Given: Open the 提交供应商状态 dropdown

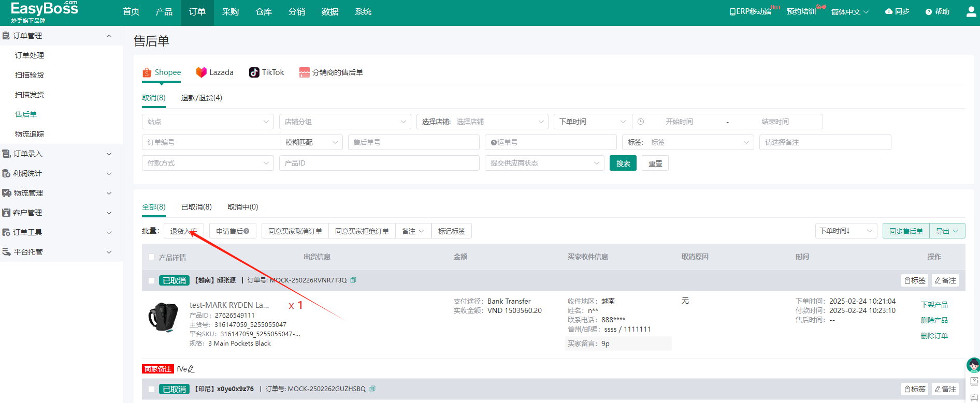Looking at the screenshot, I should click(544, 163).
